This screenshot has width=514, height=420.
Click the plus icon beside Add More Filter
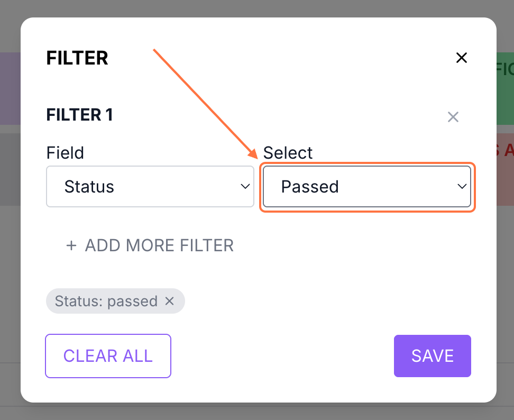(x=71, y=245)
